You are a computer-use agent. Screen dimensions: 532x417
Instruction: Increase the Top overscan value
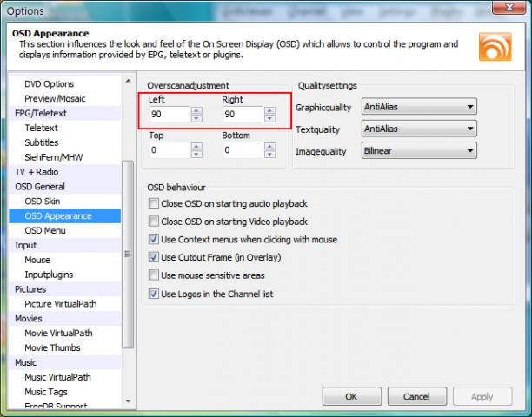point(196,147)
